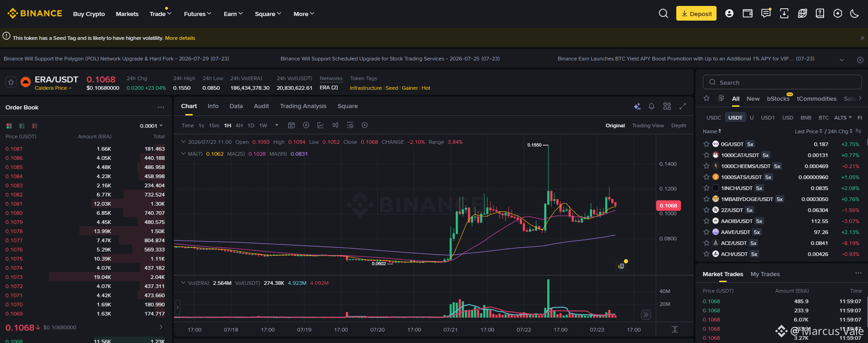The width and height of the screenshot is (868, 343).
Task: Open the chart layout grid icon
Action: 667,106
